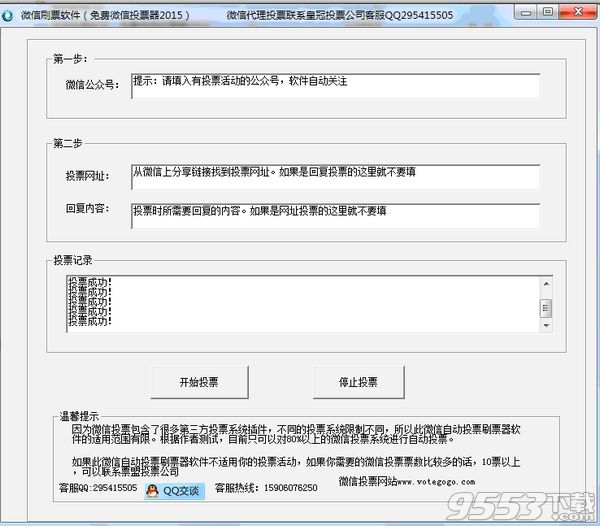600x526 pixels.
Task: Click the app icon in the title bar
Action: [7, 15]
